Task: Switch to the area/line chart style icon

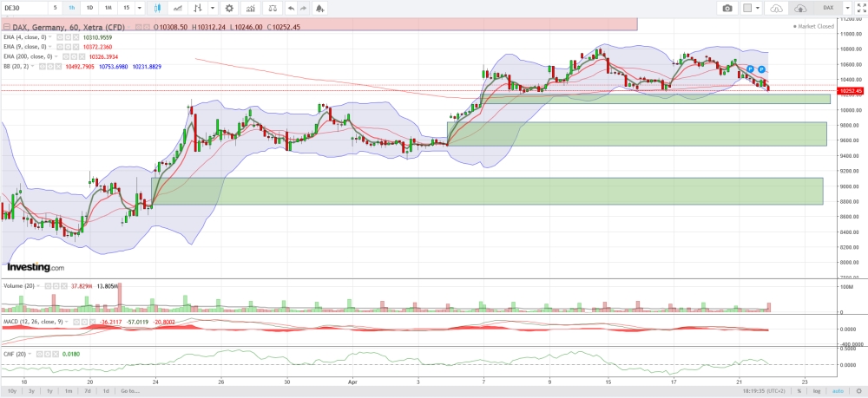Action: pos(178,8)
